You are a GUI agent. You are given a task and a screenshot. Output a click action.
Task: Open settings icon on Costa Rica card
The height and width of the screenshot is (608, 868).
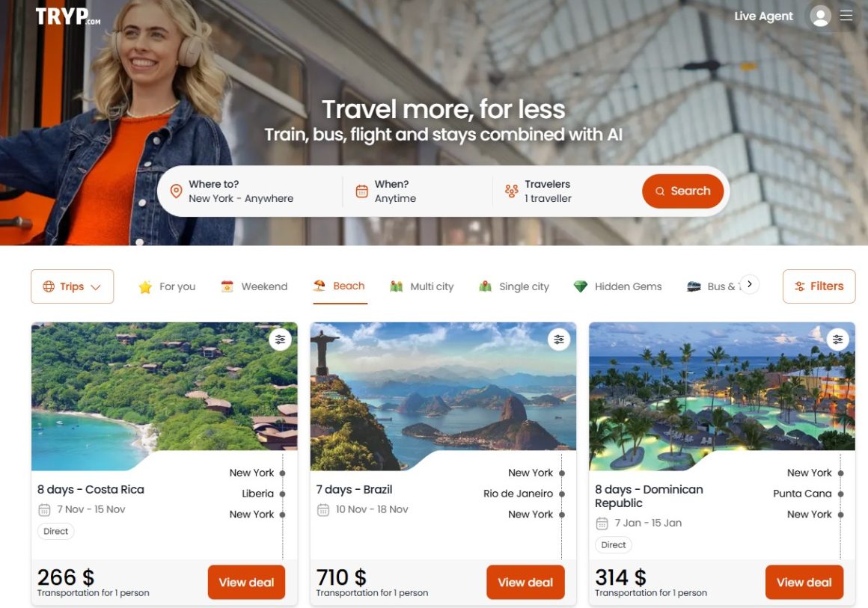click(x=280, y=339)
